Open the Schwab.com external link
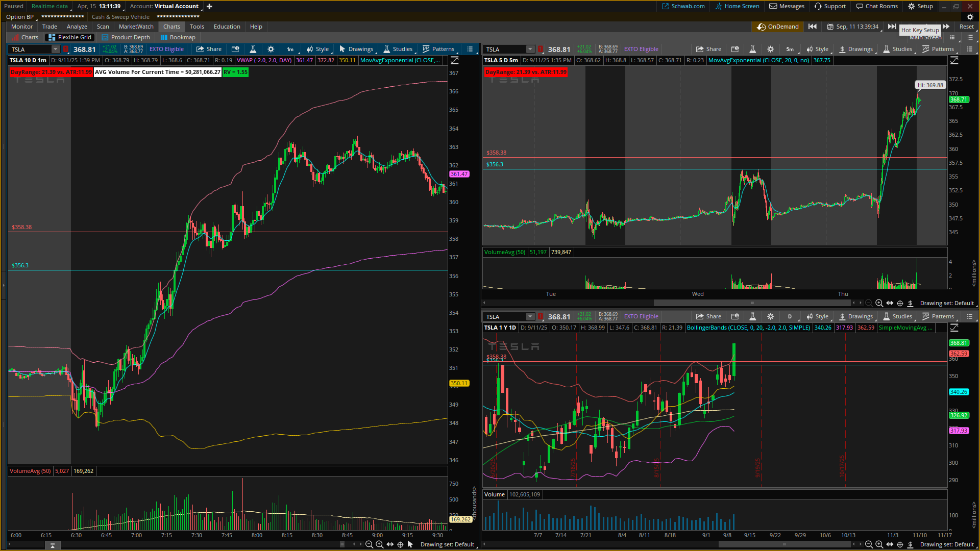This screenshot has height=551, width=980. 683,6
